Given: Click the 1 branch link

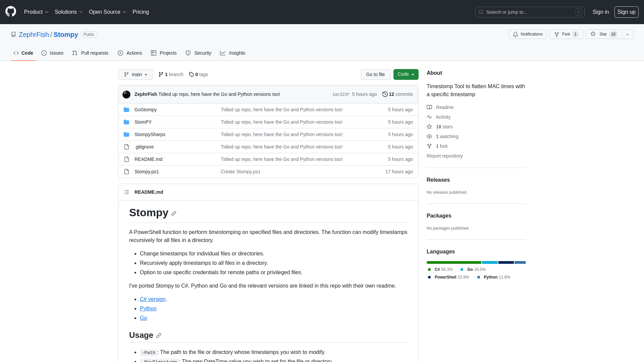Looking at the screenshot, I should click(x=170, y=74).
